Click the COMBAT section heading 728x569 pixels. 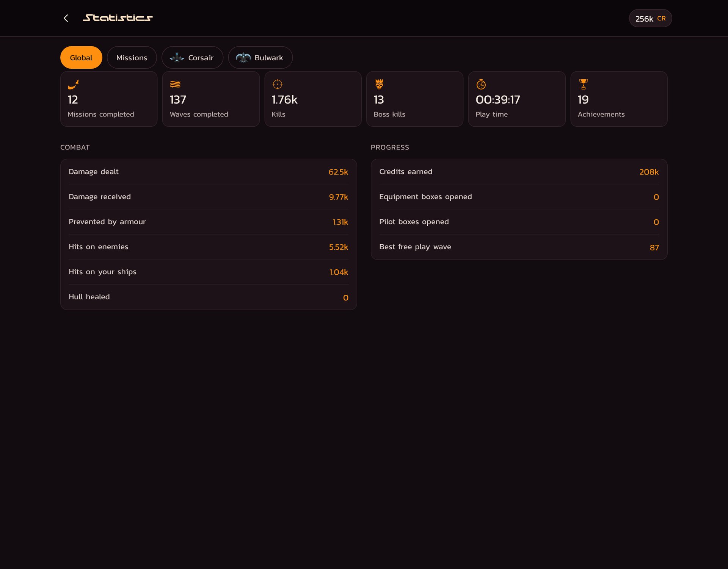pos(75,147)
